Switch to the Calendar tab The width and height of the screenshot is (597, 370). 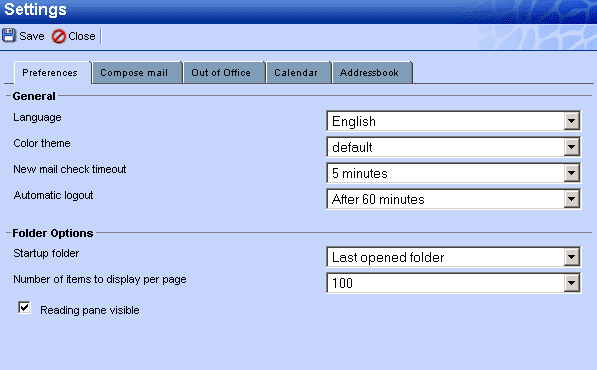(298, 72)
